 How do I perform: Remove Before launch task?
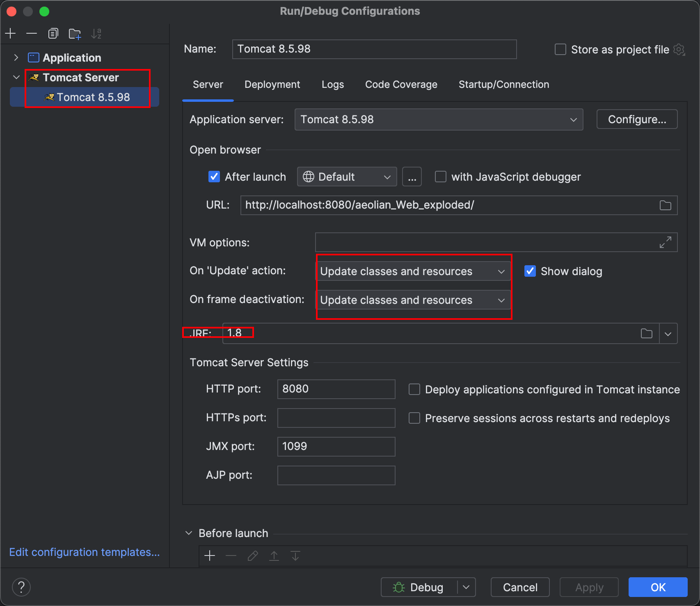click(231, 556)
